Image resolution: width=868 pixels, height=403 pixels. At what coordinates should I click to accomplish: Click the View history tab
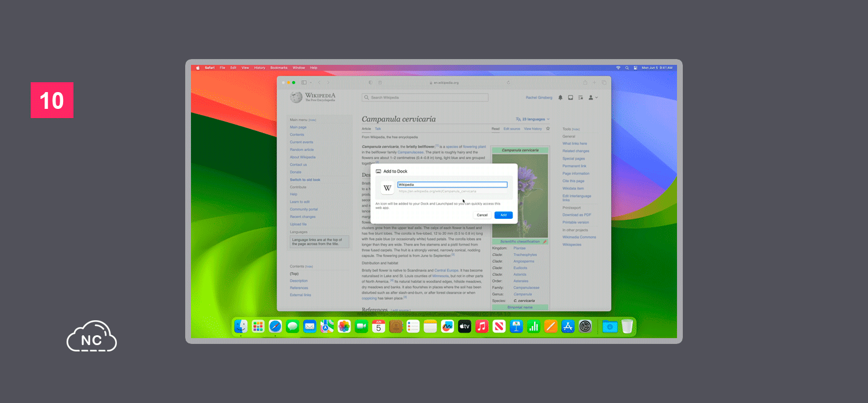pyautogui.click(x=533, y=129)
